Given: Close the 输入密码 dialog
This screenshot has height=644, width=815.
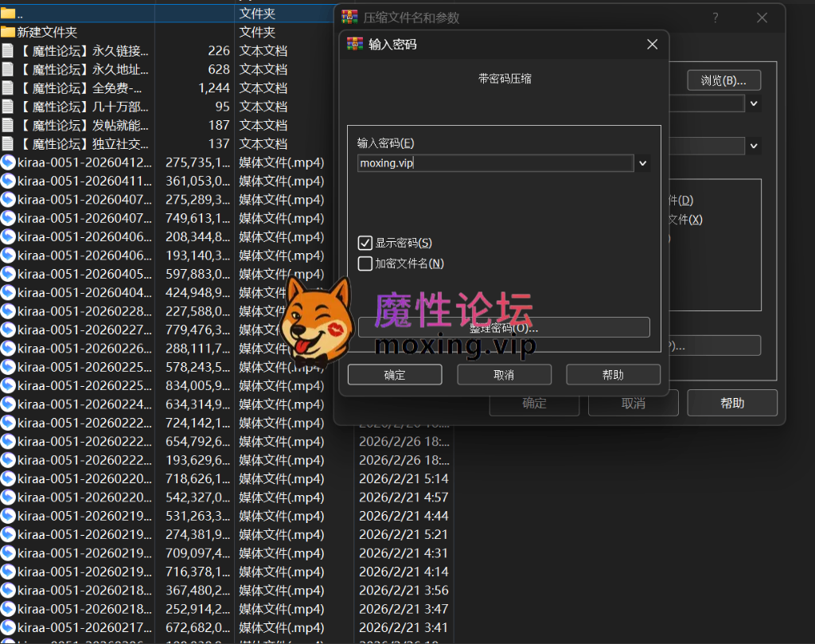Looking at the screenshot, I should [x=653, y=45].
